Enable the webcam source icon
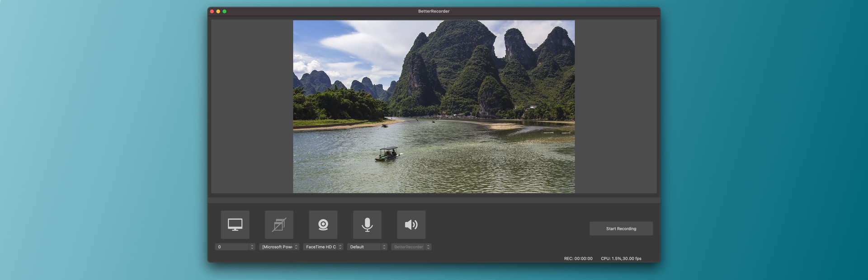This screenshot has width=868, height=280. 323,225
